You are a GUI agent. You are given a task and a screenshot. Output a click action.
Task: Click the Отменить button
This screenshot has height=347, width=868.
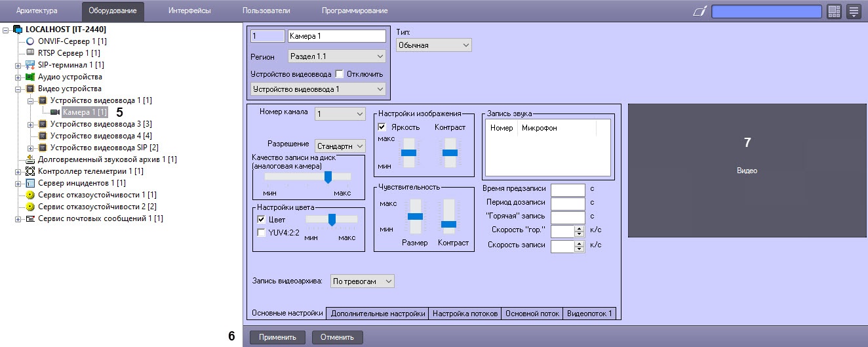[x=337, y=337]
